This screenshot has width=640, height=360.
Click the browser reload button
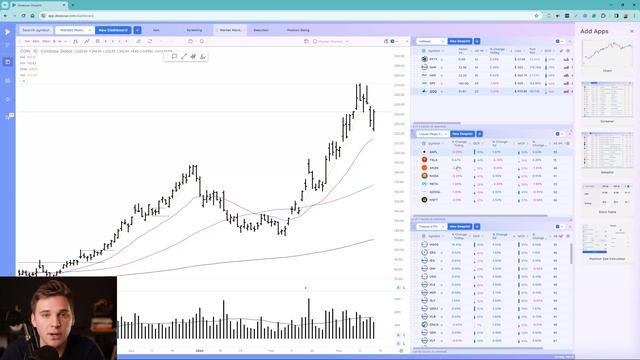pyautogui.click(x=23, y=16)
